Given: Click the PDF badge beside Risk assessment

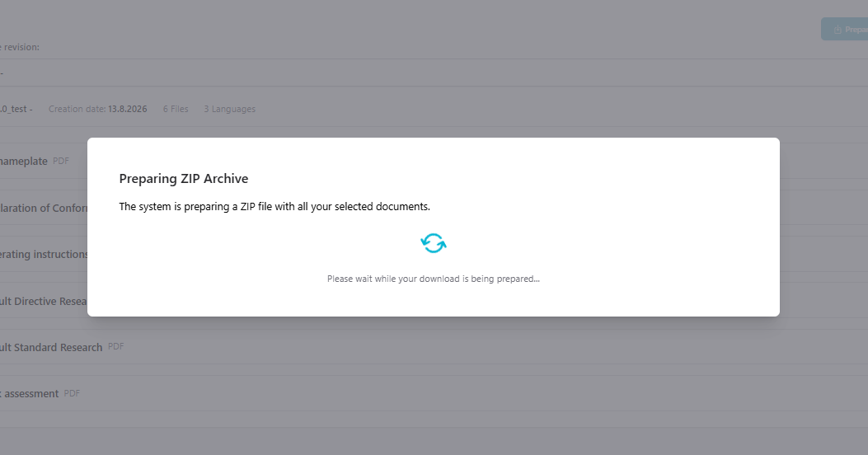Looking at the screenshot, I should tap(72, 393).
